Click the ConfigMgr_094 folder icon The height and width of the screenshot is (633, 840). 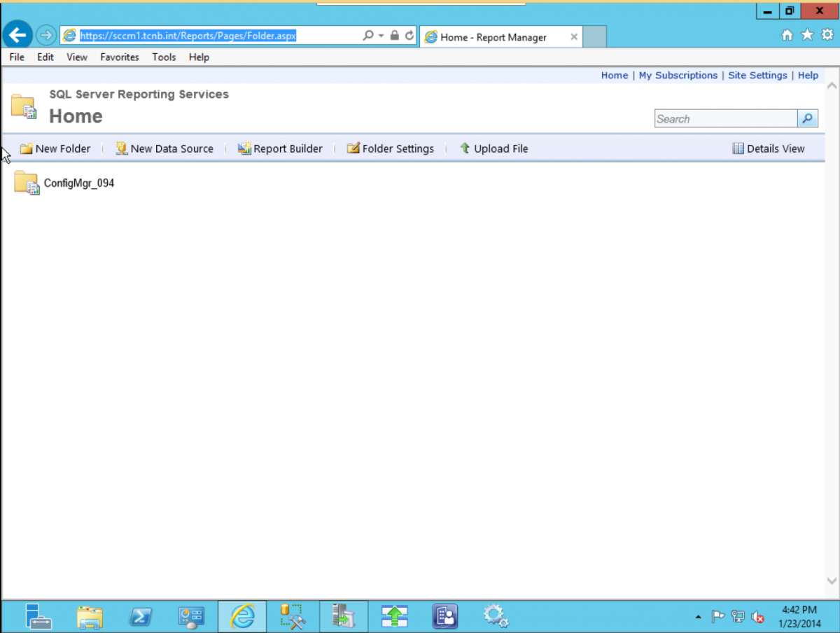point(27,183)
